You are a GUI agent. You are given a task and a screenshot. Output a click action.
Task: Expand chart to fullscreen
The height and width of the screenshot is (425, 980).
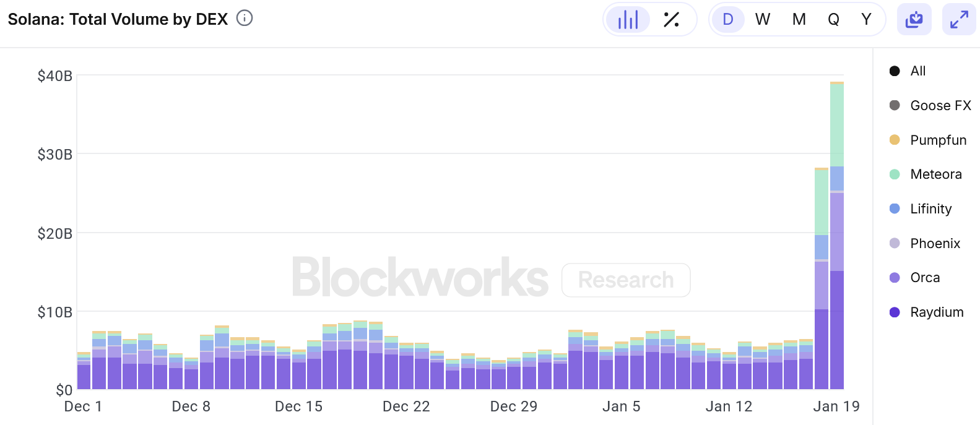[959, 19]
